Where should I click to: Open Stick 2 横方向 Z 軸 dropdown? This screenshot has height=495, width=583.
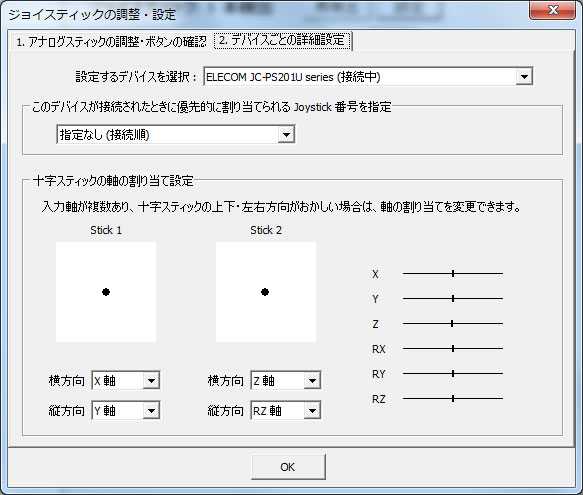286,380
